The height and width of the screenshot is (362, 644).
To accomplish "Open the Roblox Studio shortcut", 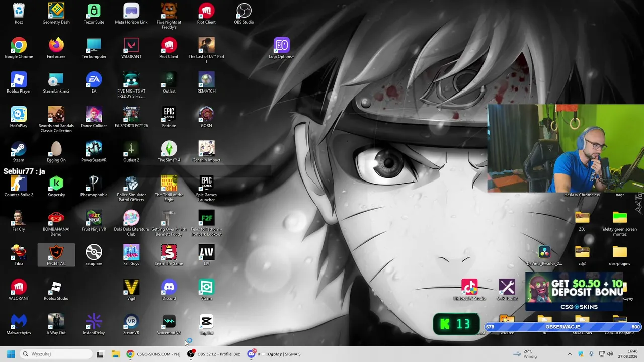I will tap(56, 290).
